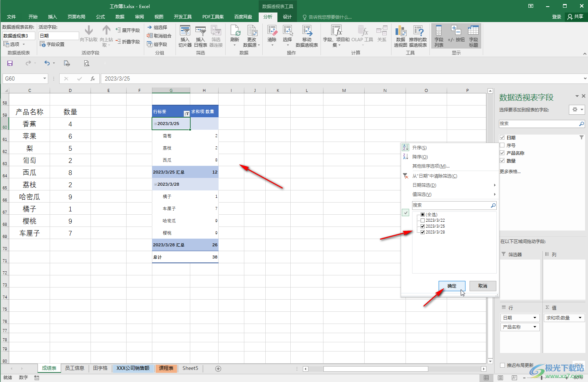Click the formula bar showing 2023/3/25
588x382 pixels.
[x=342, y=79]
